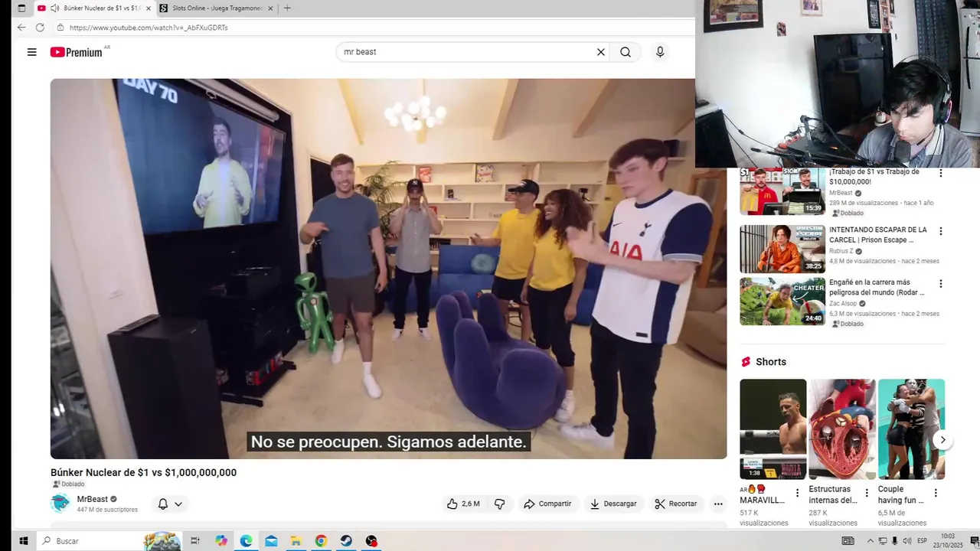980x551 pixels.
Task: Open options for Estructuras internas short
Action: (867, 494)
